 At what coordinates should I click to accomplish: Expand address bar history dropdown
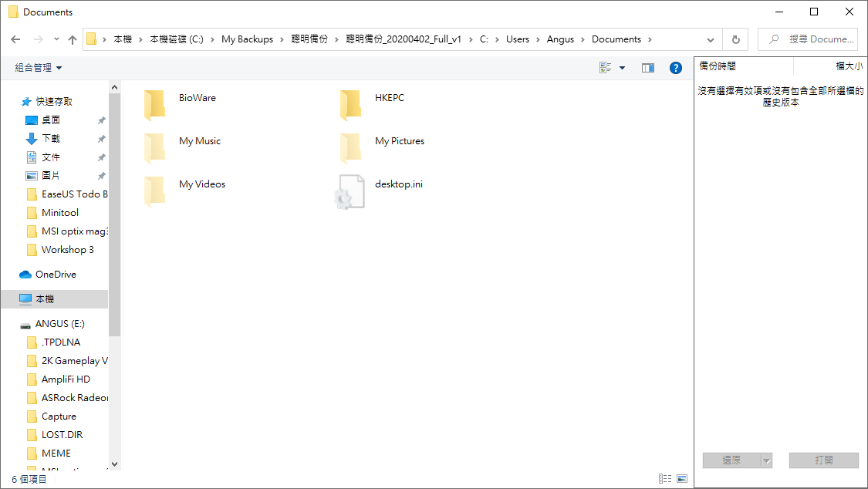click(711, 39)
